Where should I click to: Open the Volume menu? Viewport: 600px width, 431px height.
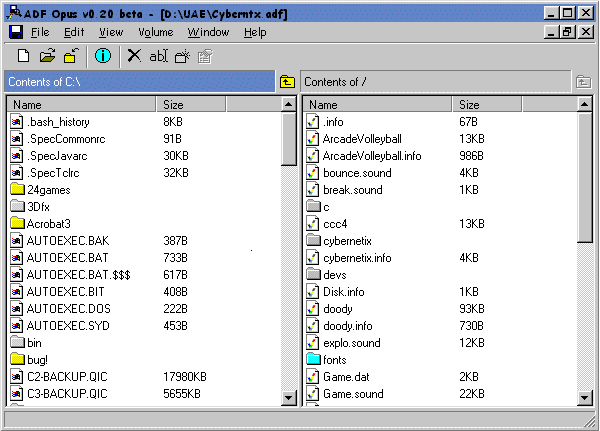coord(156,32)
